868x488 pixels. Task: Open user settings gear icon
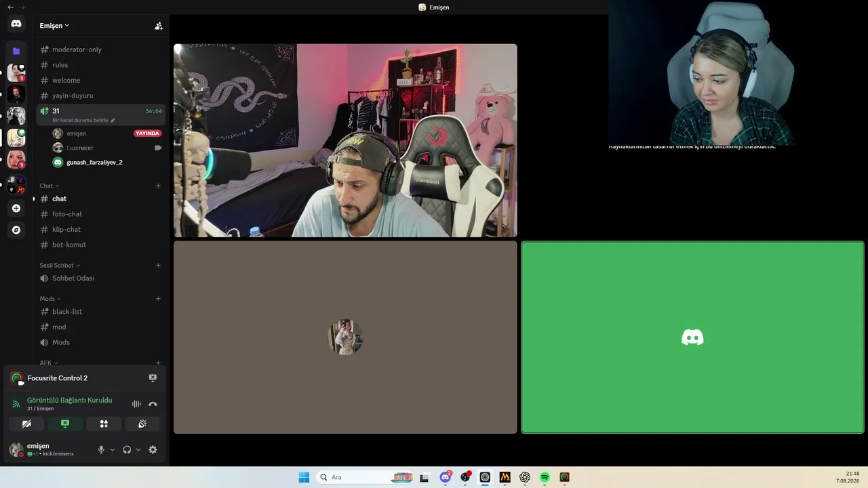click(153, 449)
